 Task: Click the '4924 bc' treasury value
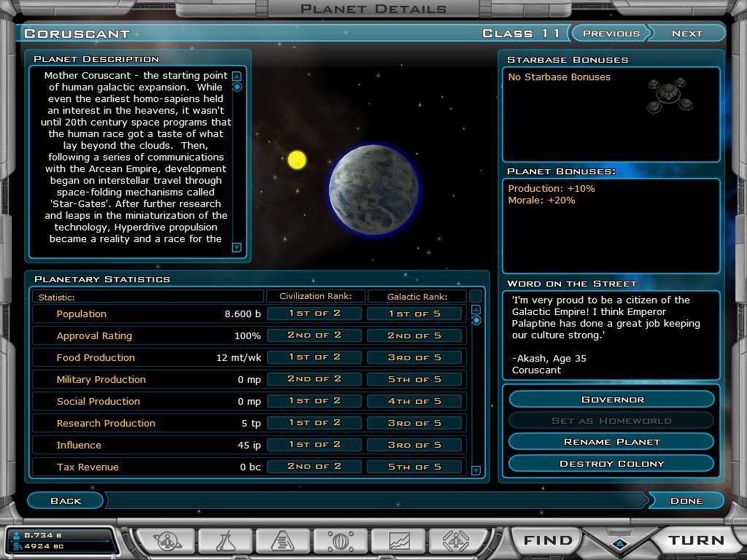click(44, 545)
